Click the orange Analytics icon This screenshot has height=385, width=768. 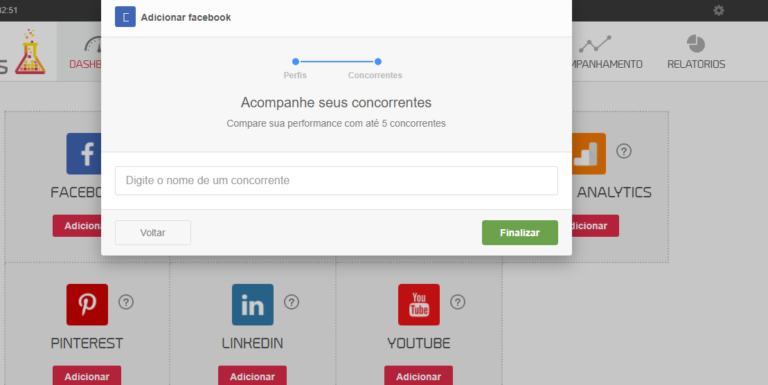589,154
